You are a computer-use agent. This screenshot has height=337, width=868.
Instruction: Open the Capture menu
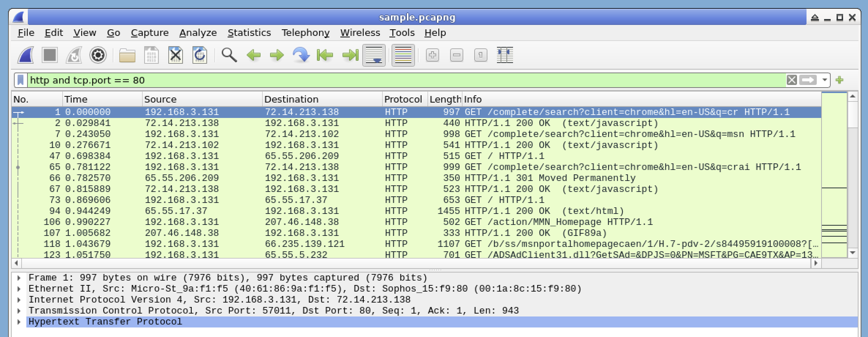click(x=150, y=33)
